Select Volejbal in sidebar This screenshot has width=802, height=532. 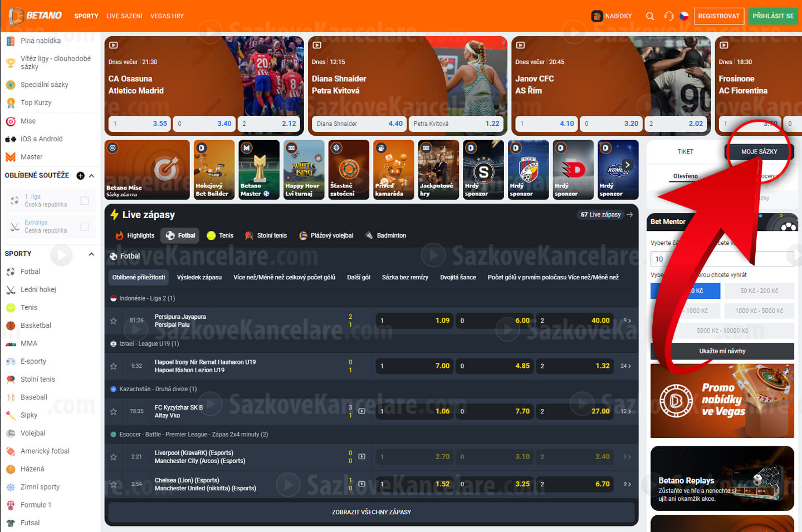pos(33,433)
